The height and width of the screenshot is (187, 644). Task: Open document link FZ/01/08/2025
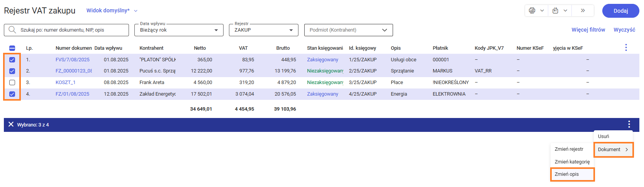point(72,94)
